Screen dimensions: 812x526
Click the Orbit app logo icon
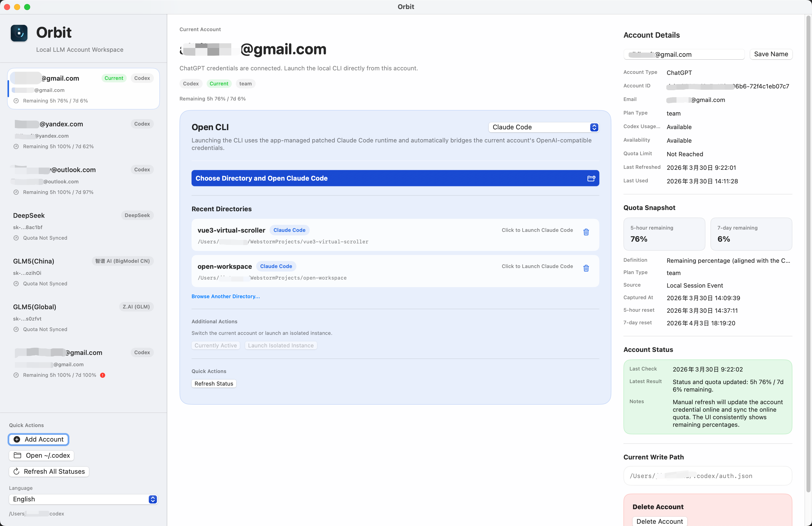19,33
